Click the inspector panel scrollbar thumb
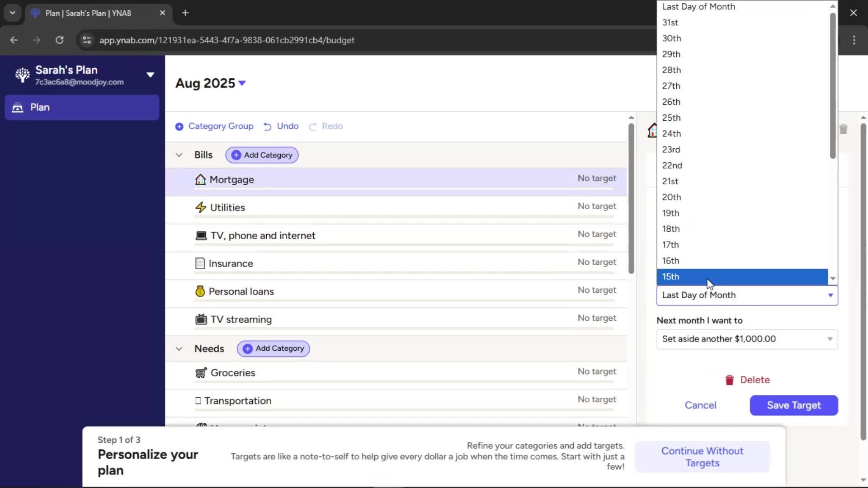This screenshot has height=488, width=868. 863,282
